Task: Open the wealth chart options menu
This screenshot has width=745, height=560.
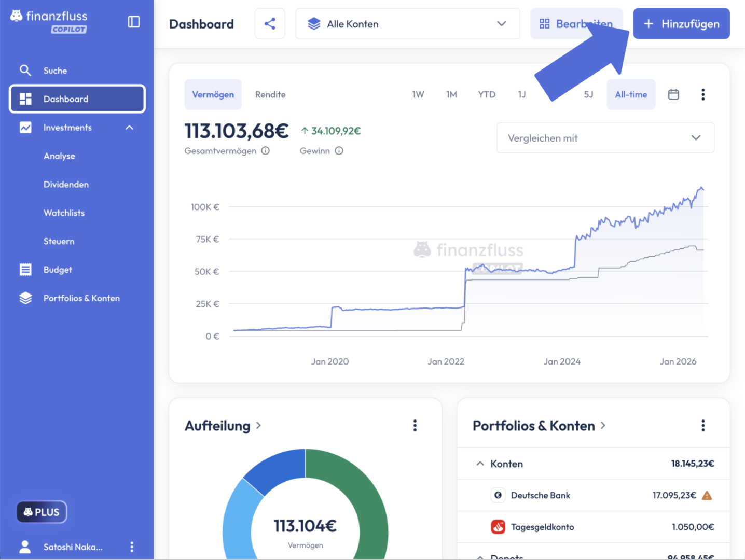Action: pyautogui.click(x=703, y=94)
